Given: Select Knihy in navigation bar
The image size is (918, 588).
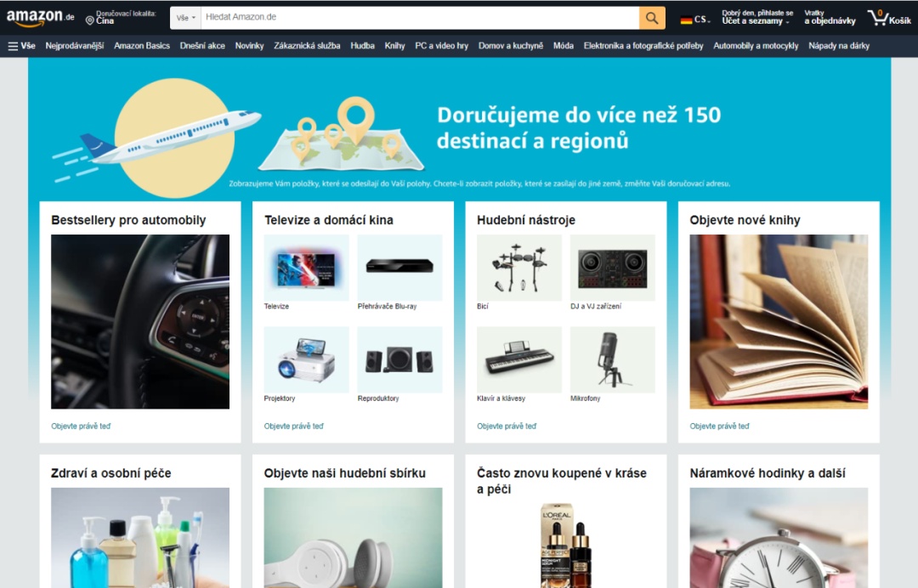Looking at the screenshot, I should [394, 46].
